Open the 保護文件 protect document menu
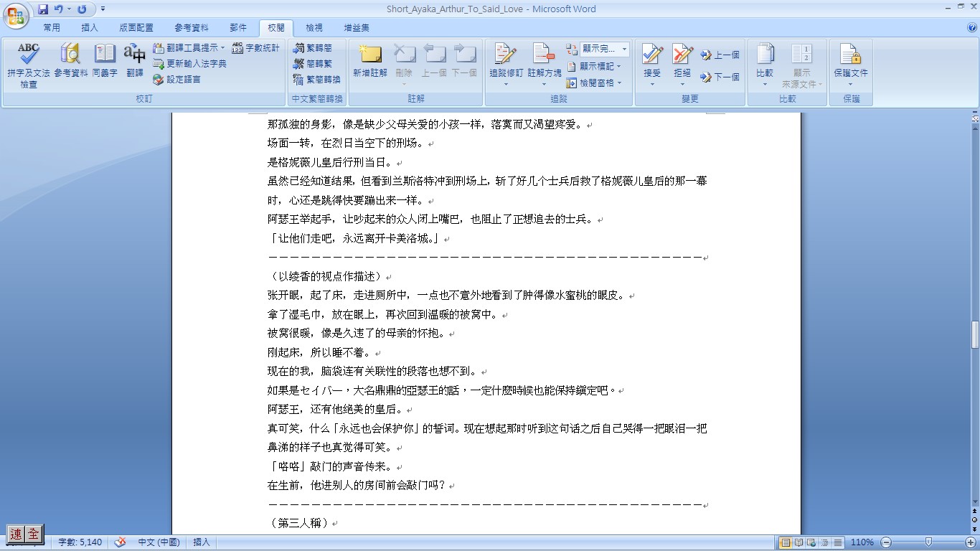Viewport: 980px width, 551px height. coord(851,65)
